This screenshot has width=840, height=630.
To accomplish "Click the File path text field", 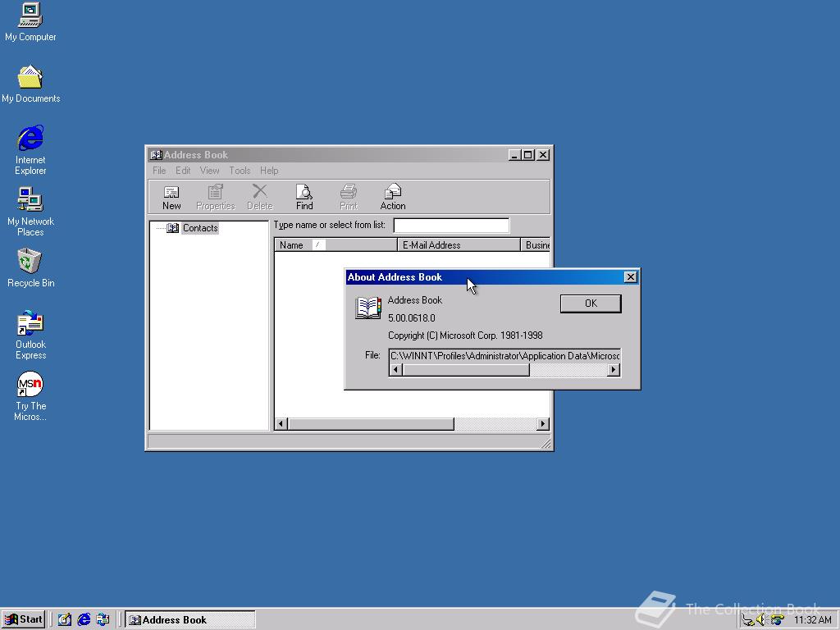I will (x=504, y=356).
